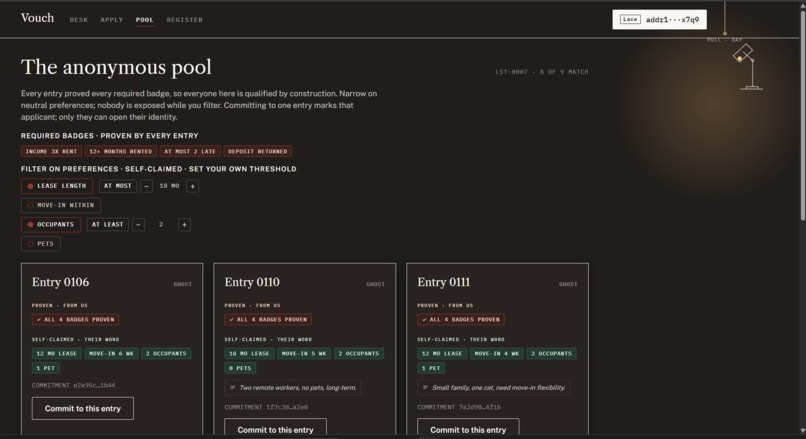Click the At Most 2 Late badge
Image resolution: width=806 pixels, height=439 pixels.
click(x=190, y=151)
